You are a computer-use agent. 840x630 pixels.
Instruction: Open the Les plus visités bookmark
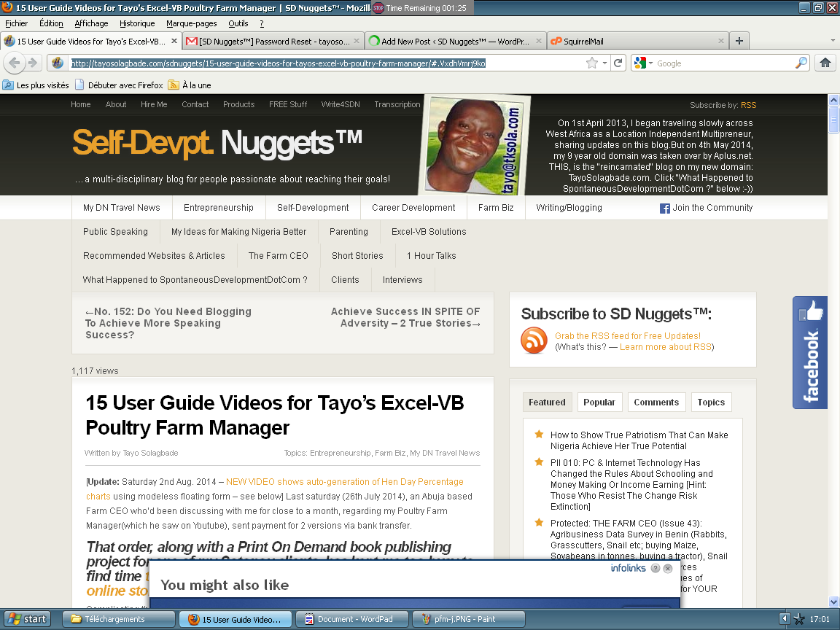coord(36,85)
